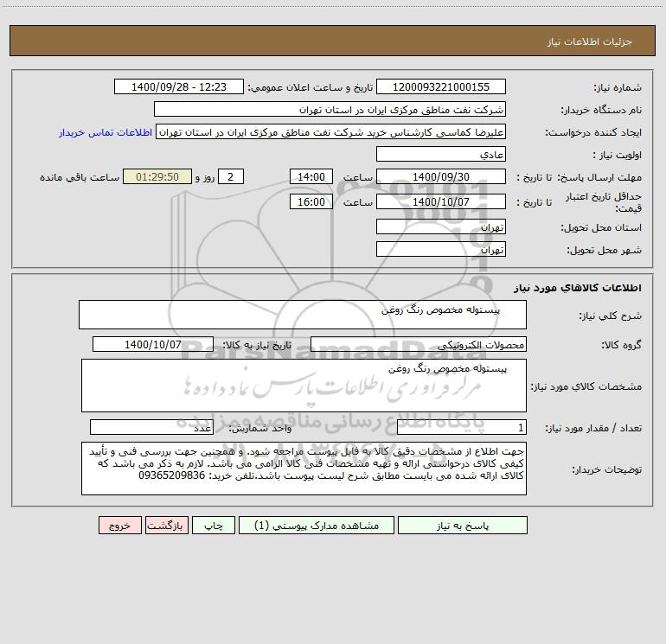The width and height of the screenshot is (666, 644).
Task: Click the اطلاعات کالاهای مورد نیاز section heading
Action: [577, 288]
